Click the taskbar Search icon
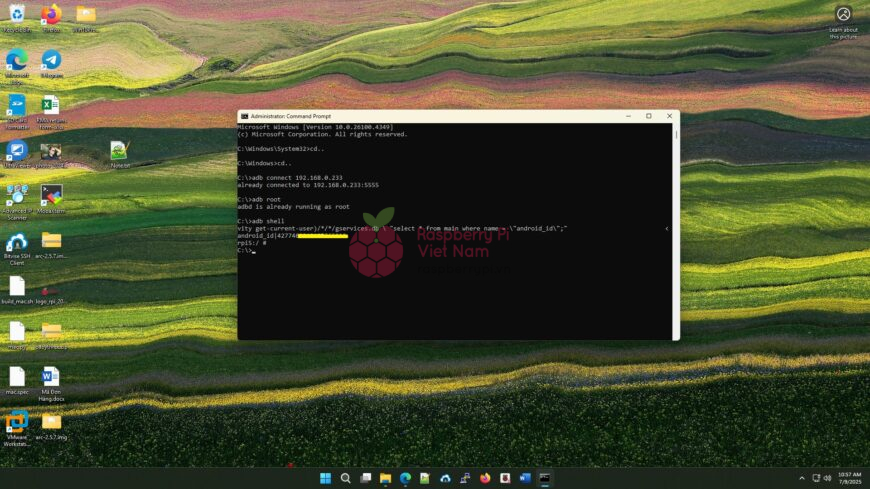The height and width of the screenshot is (489, 870). 346,479
